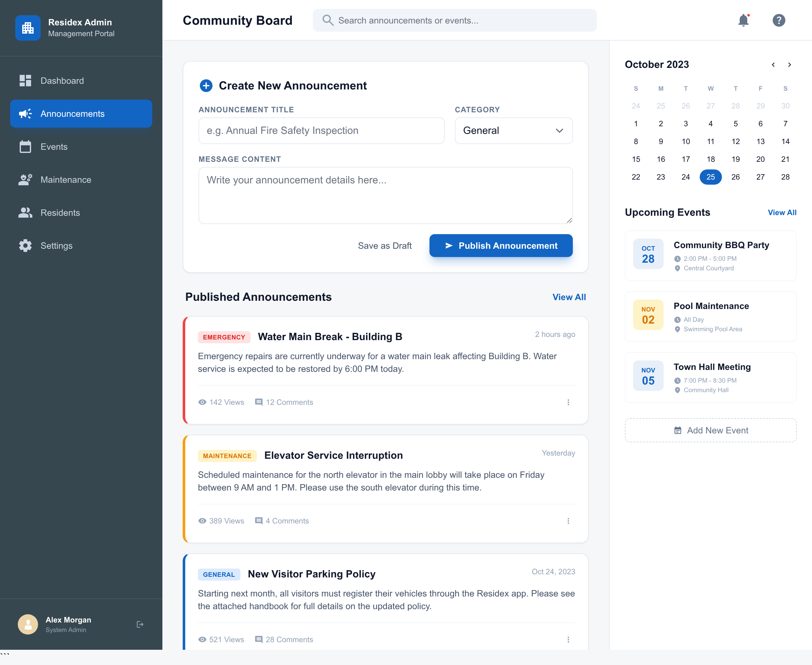Open the Maintenance sidebar menu item
812x665 pixels.
coord(66,180)
